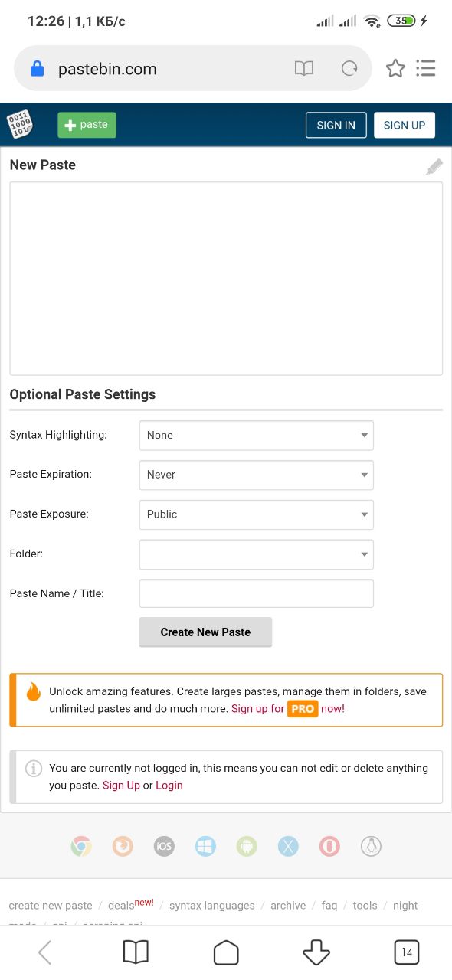Open the Android app icon

point(247,846)
